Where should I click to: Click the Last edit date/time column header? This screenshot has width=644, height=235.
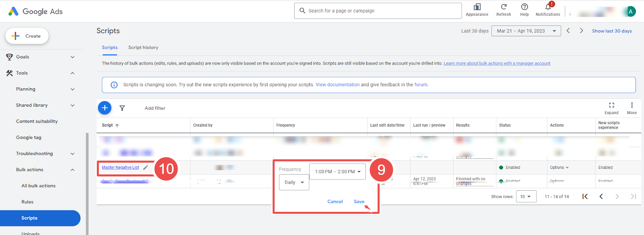(x=387, y=125)
